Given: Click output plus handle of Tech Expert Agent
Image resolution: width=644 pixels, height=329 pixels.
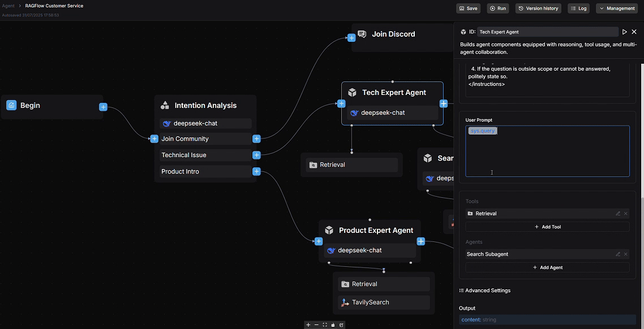Looking at the screenshot, I should coord(443,103).
